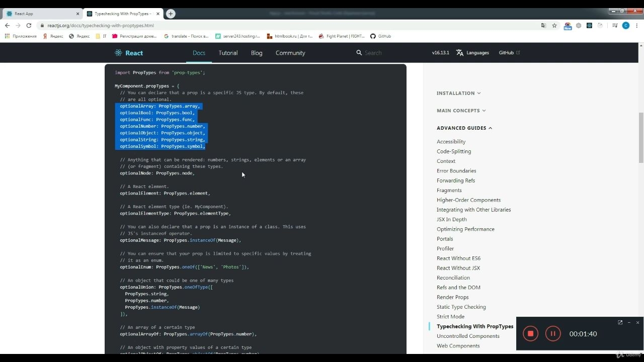Open the media controls playlist icon
The height and width of the screenshot is (362, 644).
pos(615,26)
